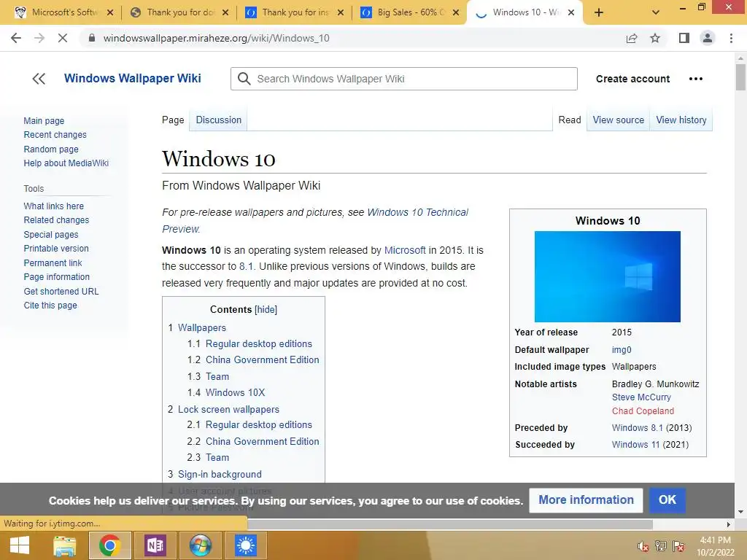The height and width of the screenshot is (560, 747).
Task: Click the Create account link
Action: 632,79
